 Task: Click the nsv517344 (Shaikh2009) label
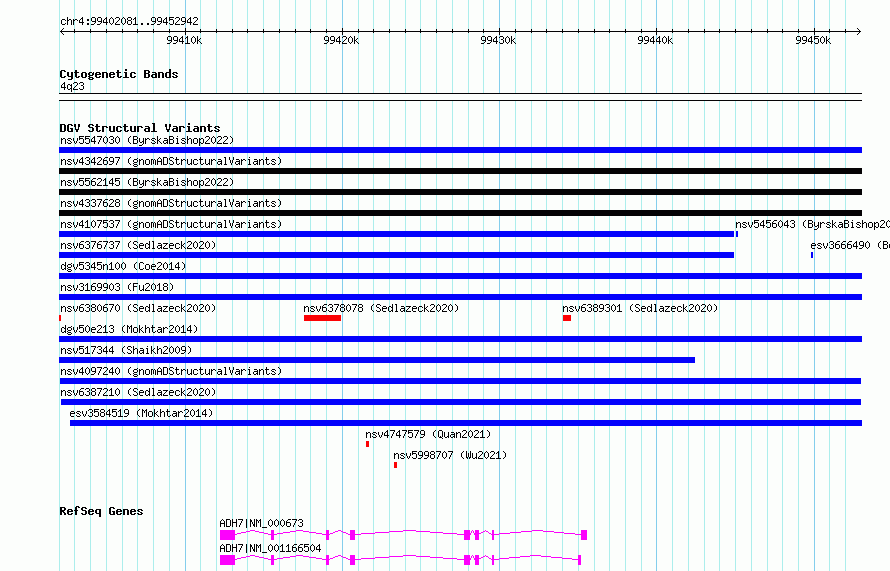click(x=126, y=350)
